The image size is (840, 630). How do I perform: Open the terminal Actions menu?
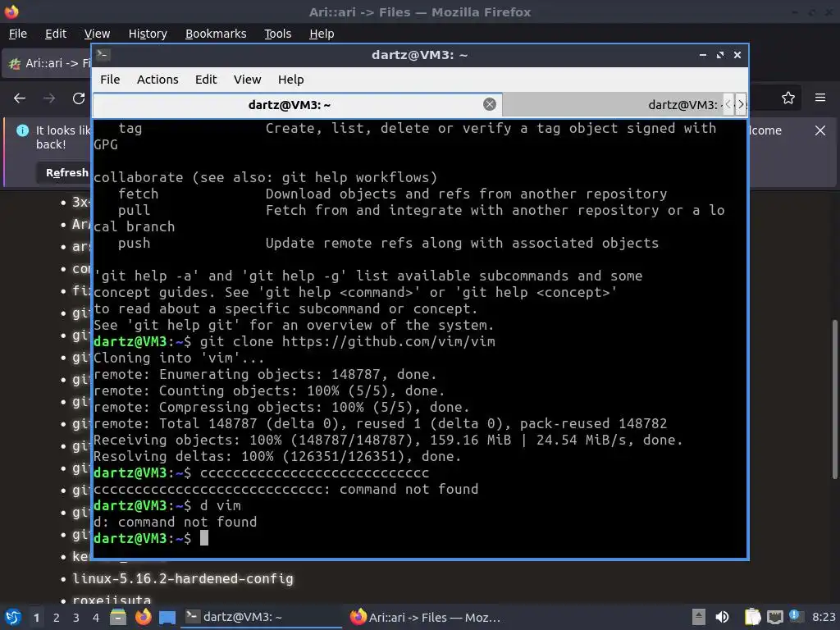coord(157,80)
